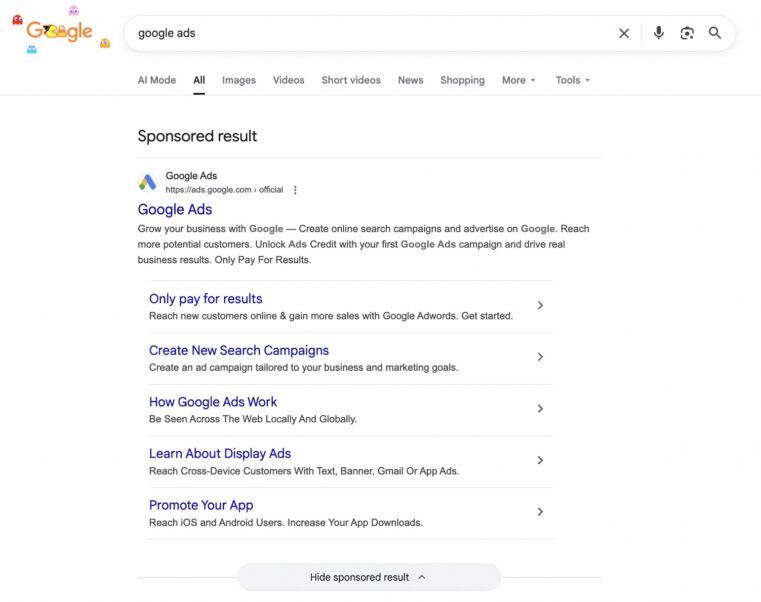Click the magnifying glass search icon
Image resolution: width=761 pixels, height=602 pixels.
[715, 33]
